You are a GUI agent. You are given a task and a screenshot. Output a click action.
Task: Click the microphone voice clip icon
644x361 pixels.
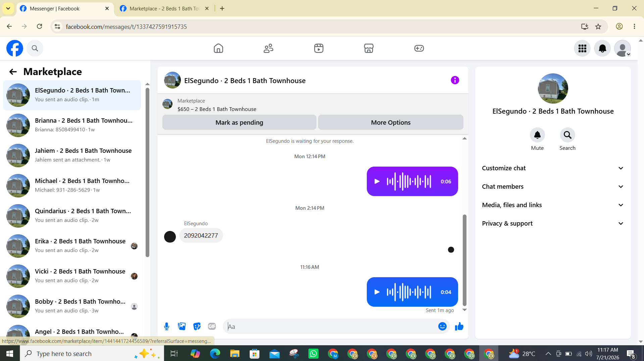pos(166,326)
